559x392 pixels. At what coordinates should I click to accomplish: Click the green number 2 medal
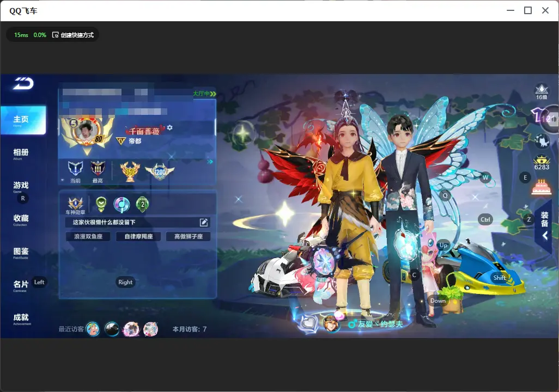(x=143, y=204)
